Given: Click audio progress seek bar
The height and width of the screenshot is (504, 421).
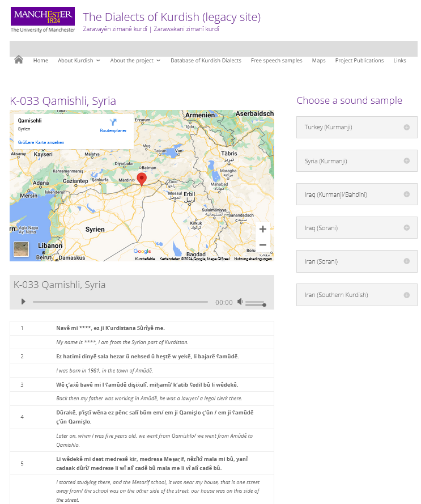Looking at the screenshot, I should click(120, 302).
